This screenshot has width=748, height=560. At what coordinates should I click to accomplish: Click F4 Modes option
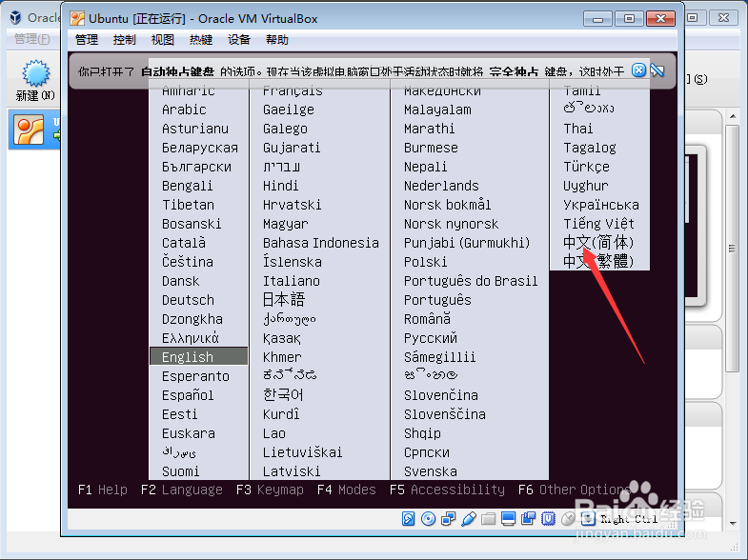coord(347,490)
